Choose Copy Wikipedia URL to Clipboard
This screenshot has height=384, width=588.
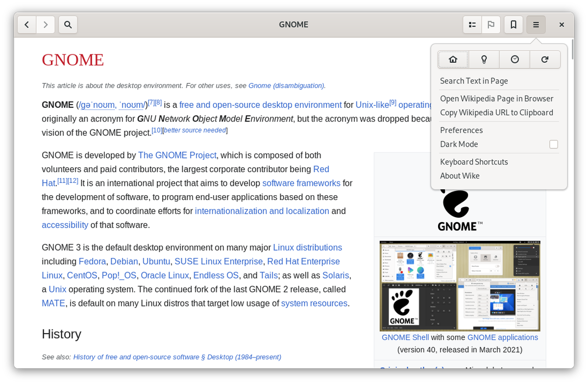click(496, 112)
